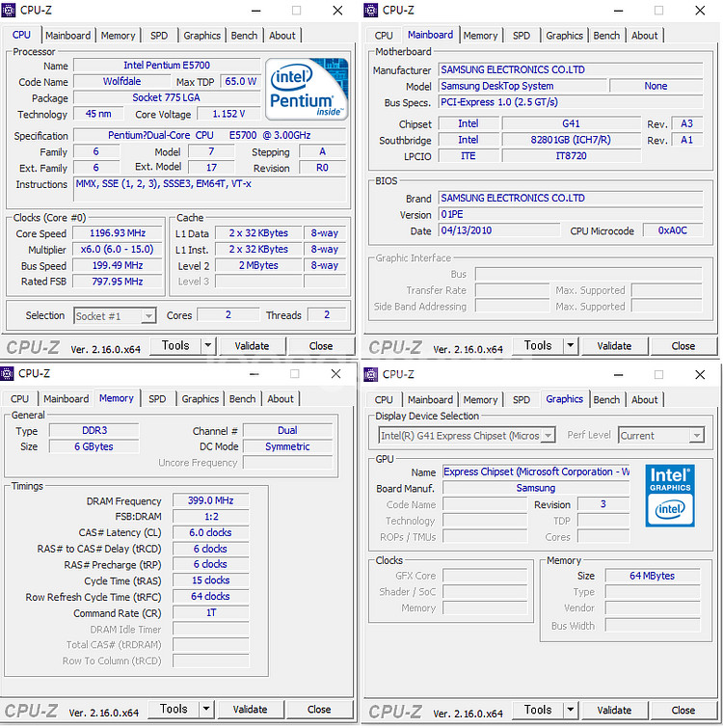The width and height of the screenshot is (723, 728).
Task: Switch to the Memory tab in the CPU window
Action: point(118,36)
